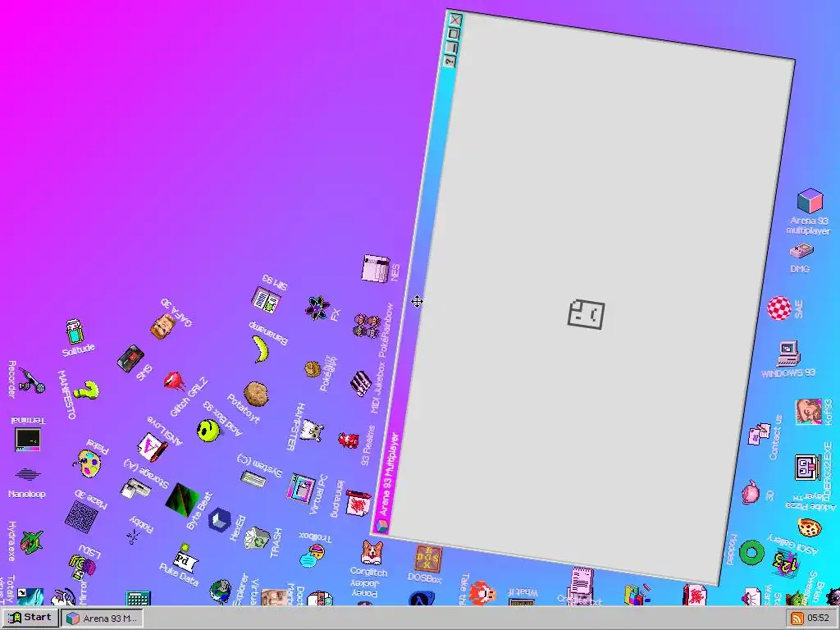
Task: Open the SAE checkered ball icon
Action: click(779, 308)
